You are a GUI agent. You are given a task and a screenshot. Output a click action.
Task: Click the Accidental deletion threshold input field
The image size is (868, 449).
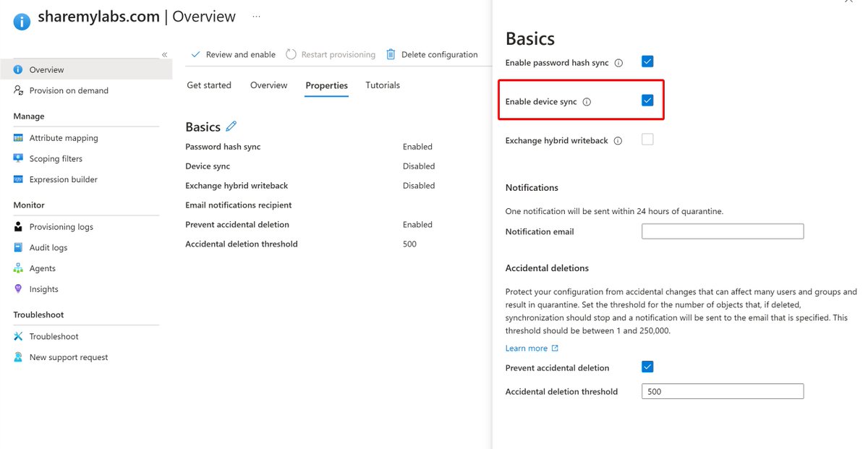coord(723,391)
